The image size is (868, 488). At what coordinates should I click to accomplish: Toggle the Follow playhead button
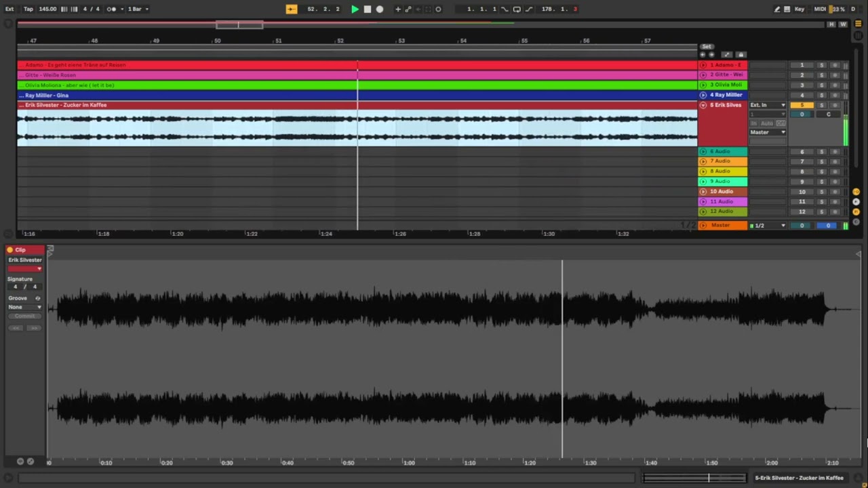coord(291,9)
